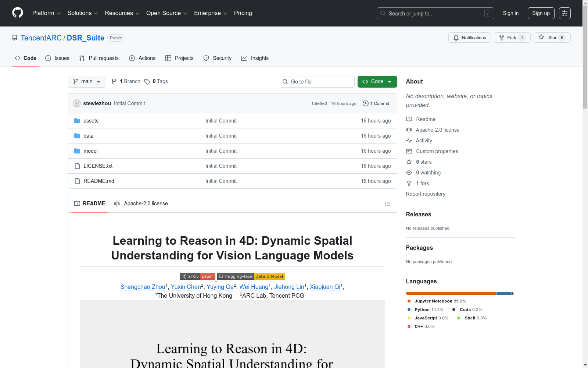Select the Code repository tab
This screenshot has width=588, height=368.
[26, 58]
